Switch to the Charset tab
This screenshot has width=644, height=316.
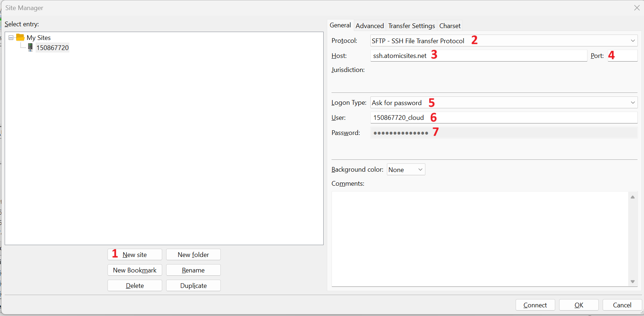pos(449,26)
